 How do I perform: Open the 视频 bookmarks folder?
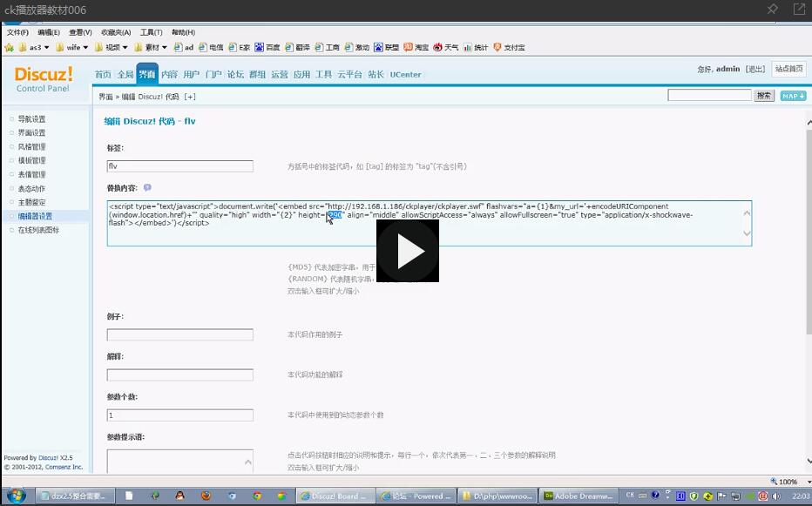click(x=111, y=47)
